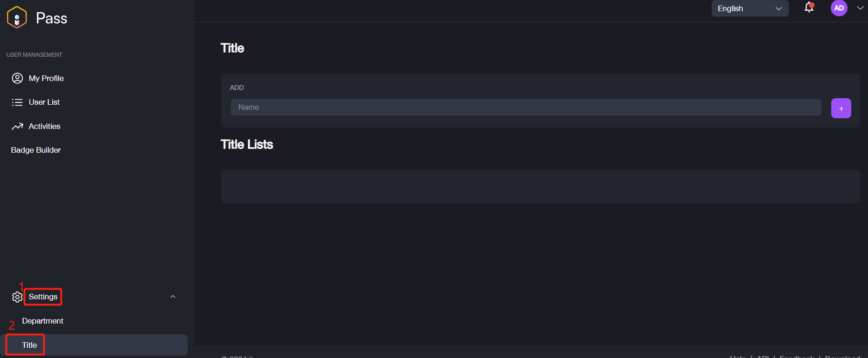The width and height of the screenshot is (868, 358).
Task: Click the Pass hexagon logo icon
Action: coord(17,18)
